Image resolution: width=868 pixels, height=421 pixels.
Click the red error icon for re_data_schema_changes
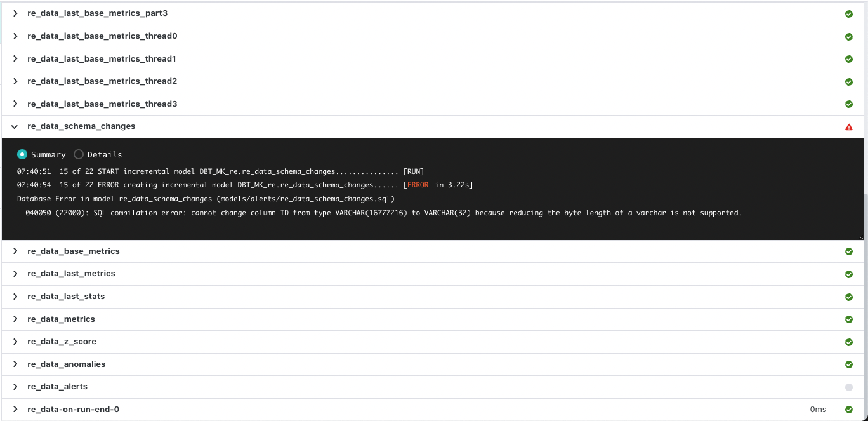pos(848,126)
